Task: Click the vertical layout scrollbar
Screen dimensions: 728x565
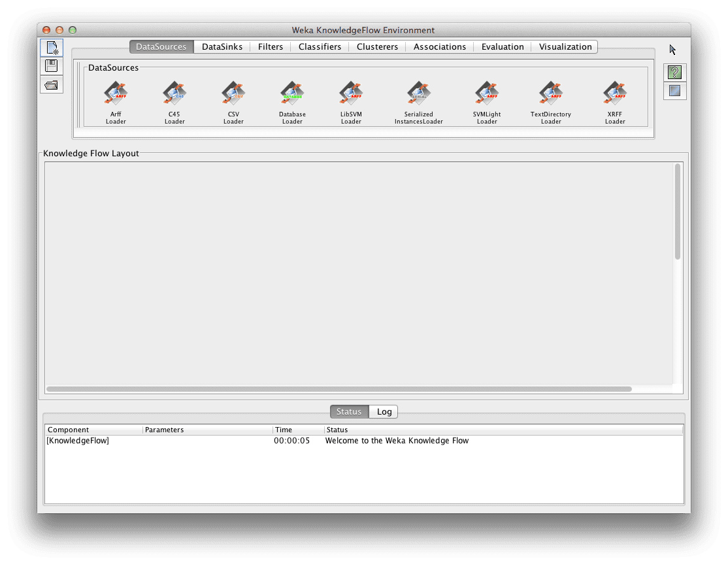Action: 678,211
